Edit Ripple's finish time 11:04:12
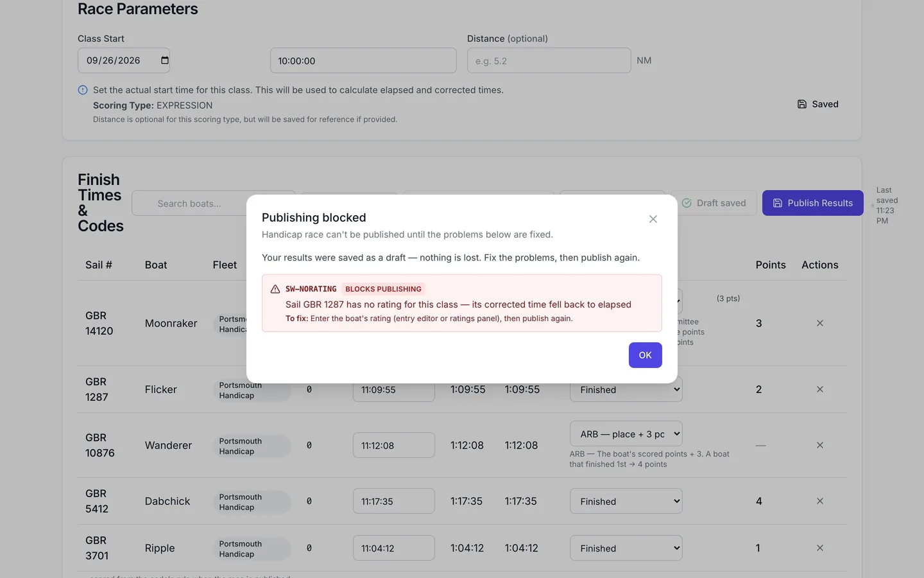 coord(394,548)
